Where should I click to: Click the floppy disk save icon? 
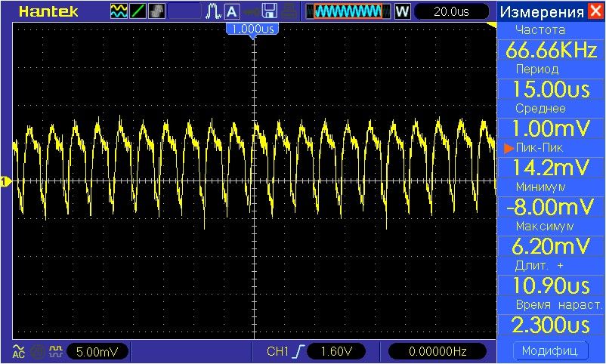pyautogui.click(x=270, y=11)
